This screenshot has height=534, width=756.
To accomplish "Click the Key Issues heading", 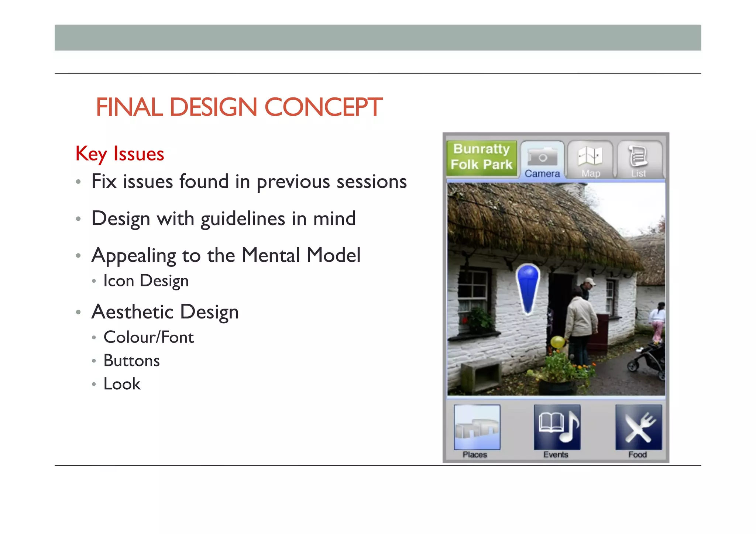I will coord(120,154).
